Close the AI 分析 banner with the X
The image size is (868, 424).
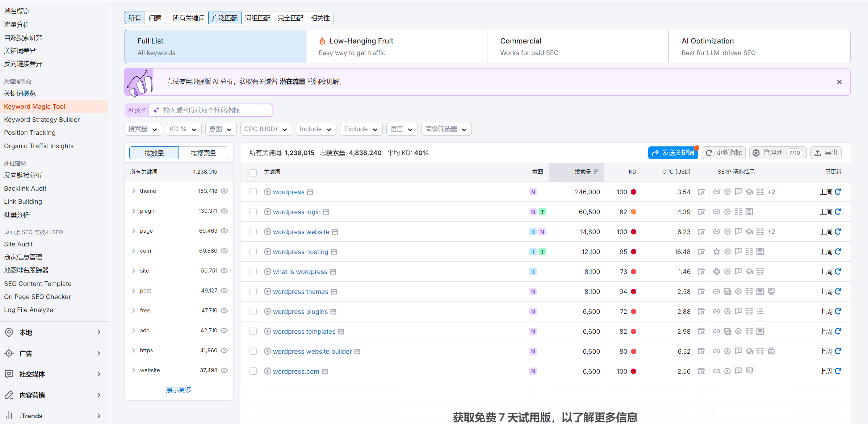[x=839, y=82]
